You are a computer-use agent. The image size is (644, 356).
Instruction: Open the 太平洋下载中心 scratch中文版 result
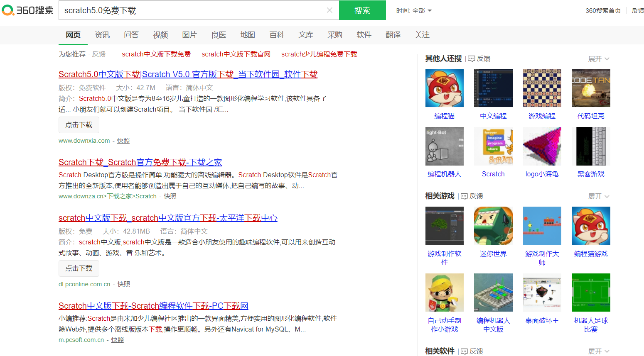[x=168, y=218]
